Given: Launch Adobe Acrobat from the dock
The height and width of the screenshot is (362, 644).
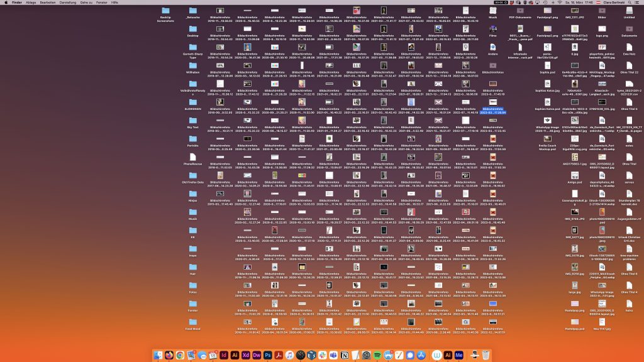Looking at the screenshot, I should coord(279,355).
